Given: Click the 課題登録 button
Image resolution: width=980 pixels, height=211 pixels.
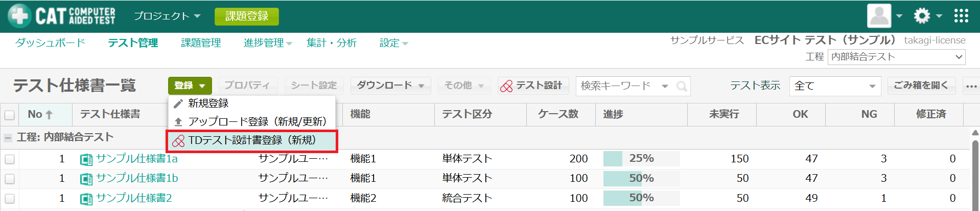Looking at the screenshot, I should point(246,16).
